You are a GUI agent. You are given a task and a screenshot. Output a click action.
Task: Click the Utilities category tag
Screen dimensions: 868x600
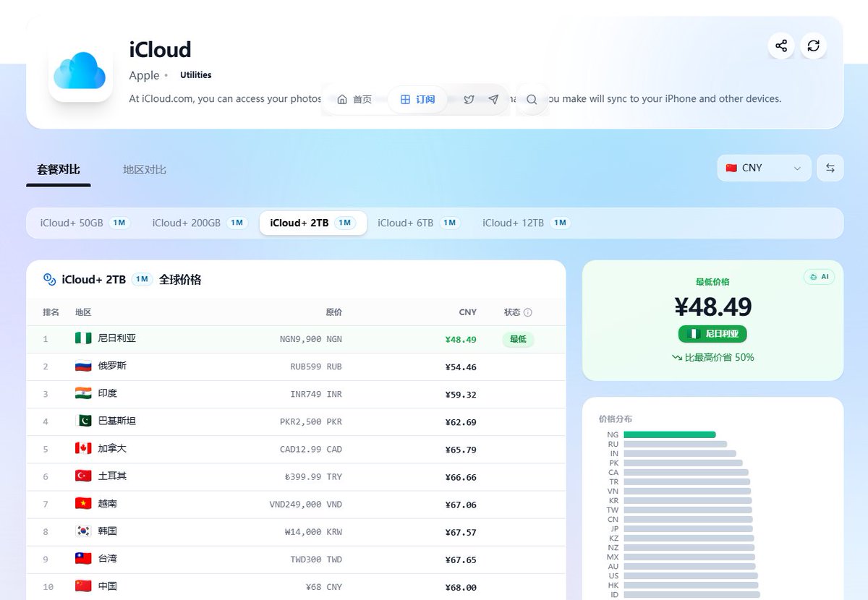pos(196,75)
